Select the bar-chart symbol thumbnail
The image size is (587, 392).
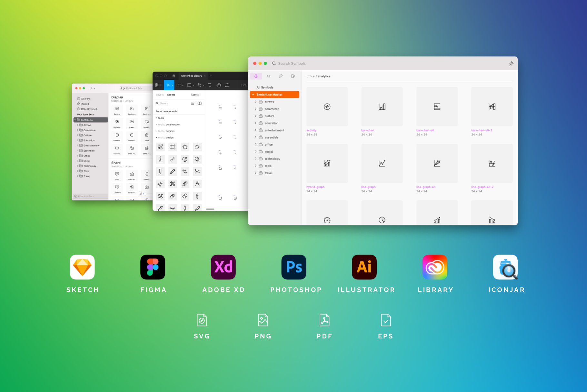[382, 106]
